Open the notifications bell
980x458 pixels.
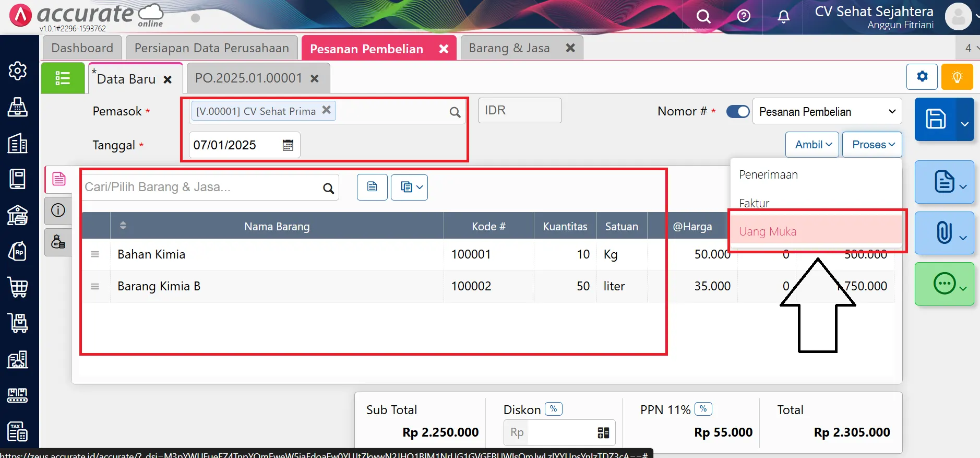point(783,17)
